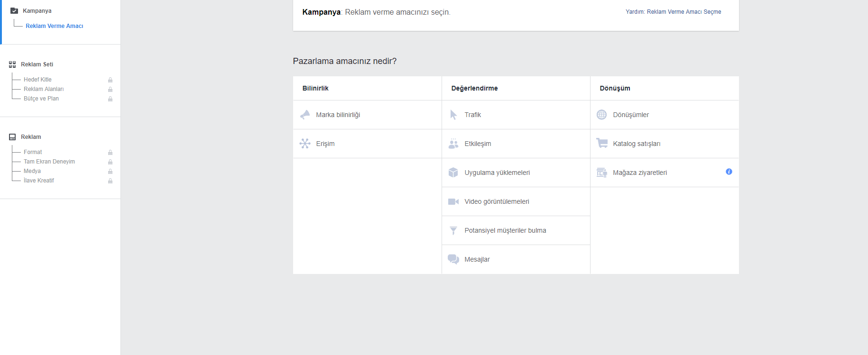Open help link Reklam Verme Amacı Seçme

[x=673, y=12]
